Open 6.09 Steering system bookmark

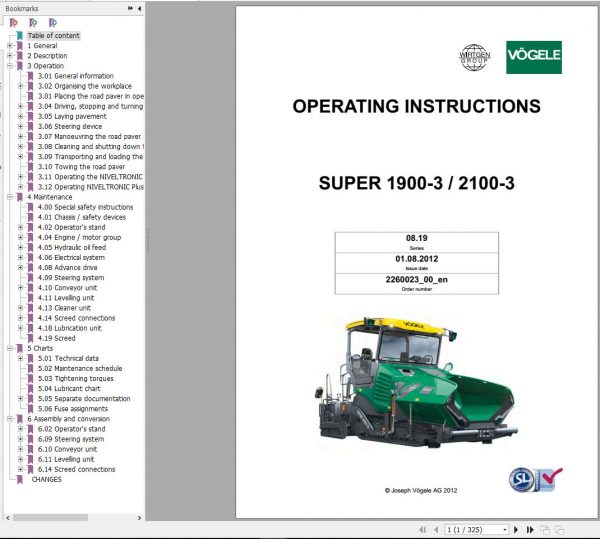click(71, 439)
